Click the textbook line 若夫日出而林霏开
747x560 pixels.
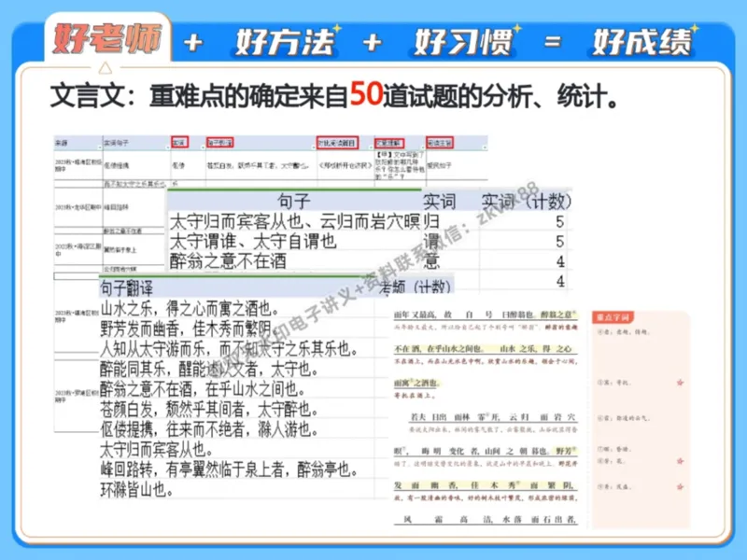pyautogui.click(x=455, y=417)
